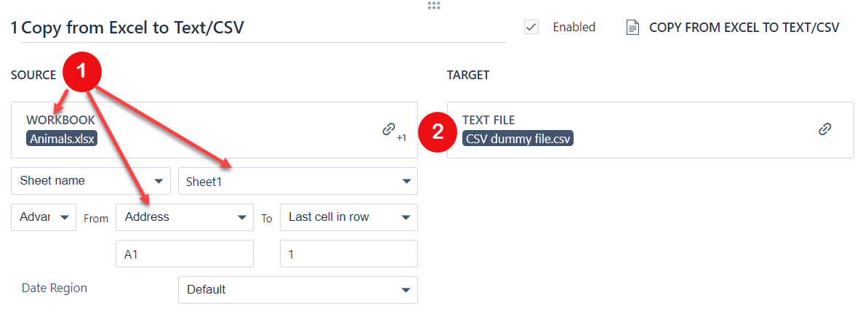Viewport: 868px width, 319px height.
Task: Open the Advanced range mode dropdown
Action: tap(44, 217)
